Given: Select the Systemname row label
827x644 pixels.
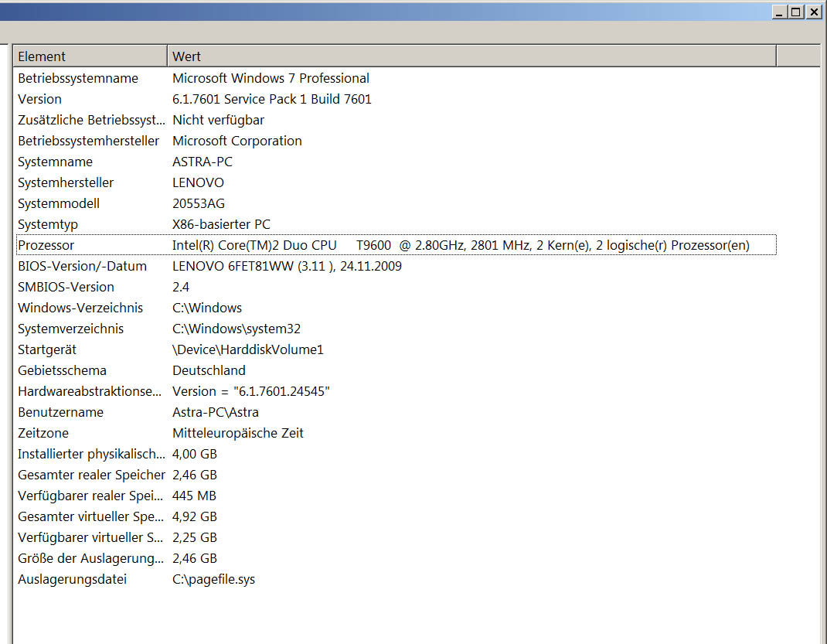Looking at the screenshot, I should click(x=56, y=162).
